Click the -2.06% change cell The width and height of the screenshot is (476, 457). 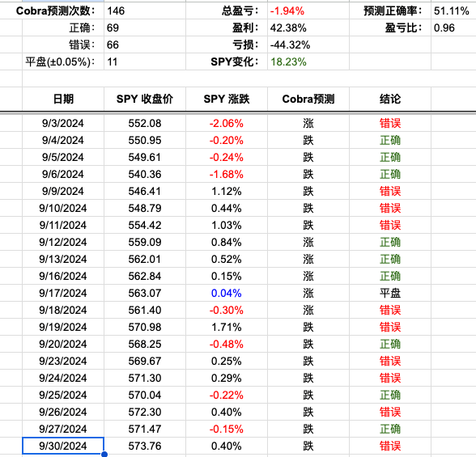click(227, 123)
